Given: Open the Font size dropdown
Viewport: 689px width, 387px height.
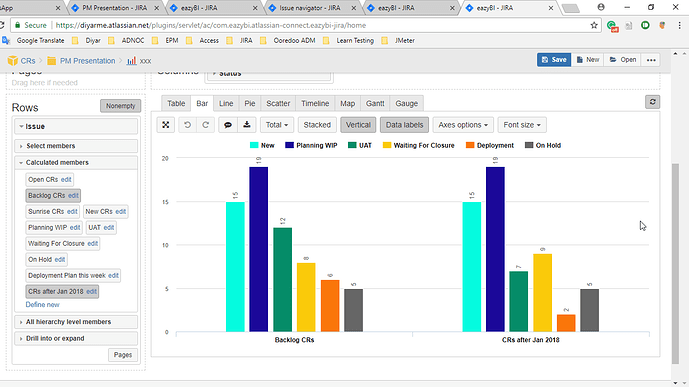Looking at the screenshot, I should pyautogui.click(x=522, y=125).
